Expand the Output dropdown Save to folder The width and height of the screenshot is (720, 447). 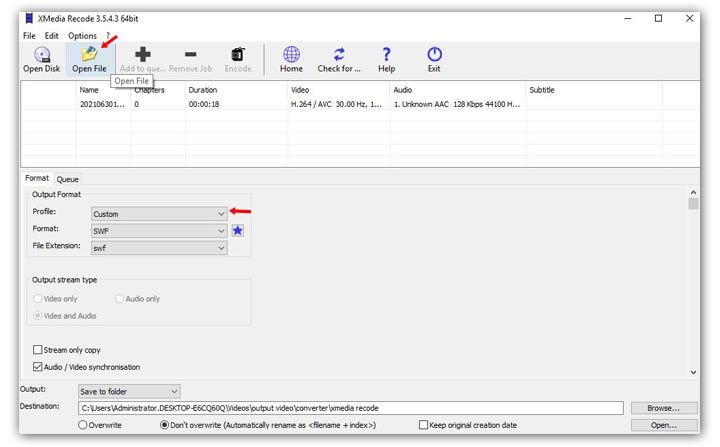[x=129, y=391]
